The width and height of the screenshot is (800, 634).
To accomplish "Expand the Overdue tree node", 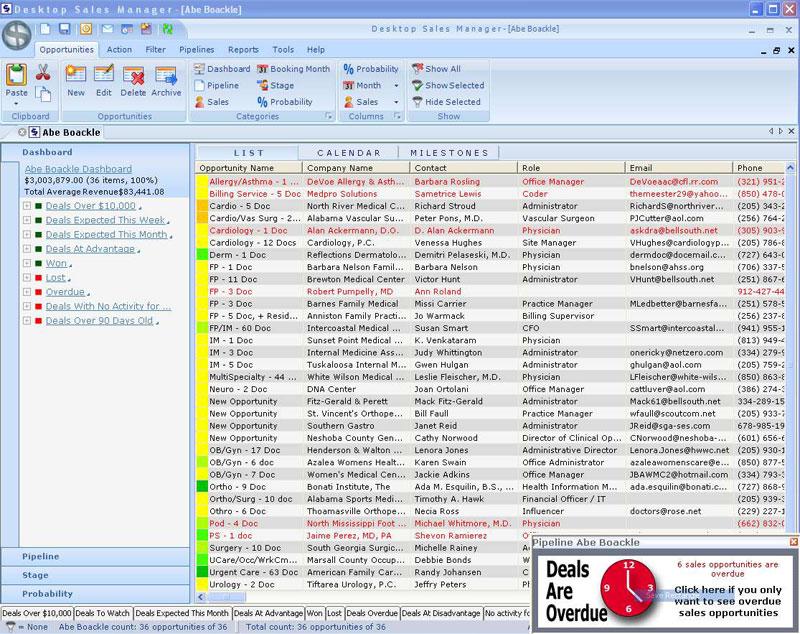I will click(x=27, y=292).
